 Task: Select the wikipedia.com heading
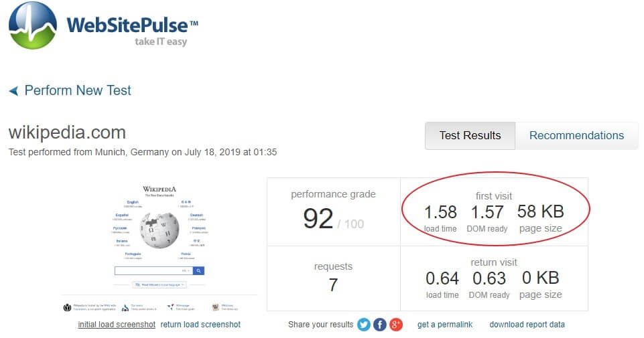click(x=67, y=133)
